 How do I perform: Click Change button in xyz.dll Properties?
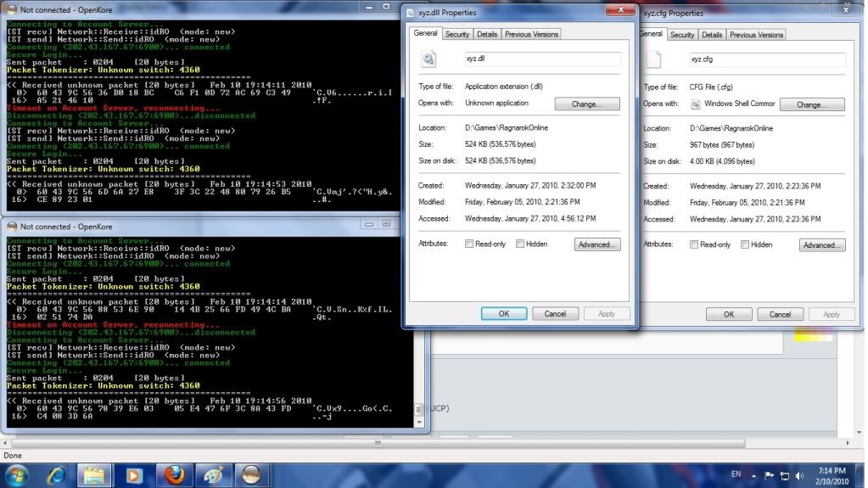[587, 104]
